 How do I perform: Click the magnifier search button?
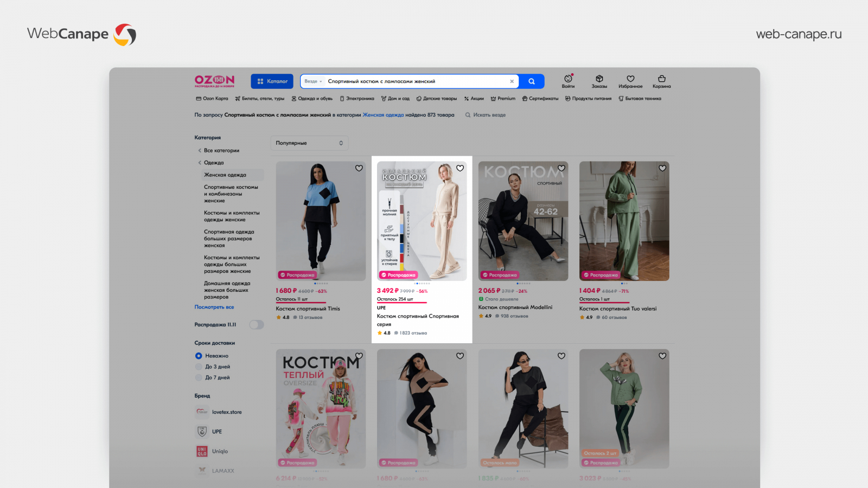click(x=532, y=81)
